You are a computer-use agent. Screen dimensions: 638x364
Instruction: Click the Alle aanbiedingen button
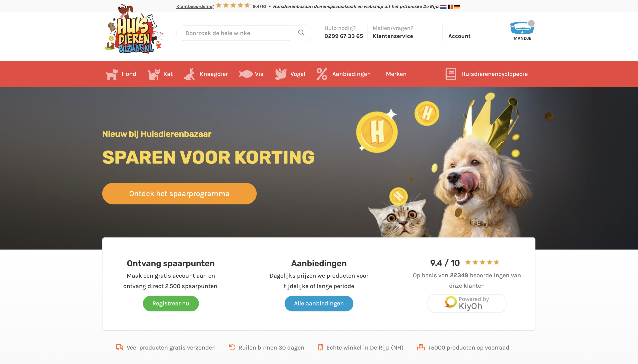click(x=319, y=303)
